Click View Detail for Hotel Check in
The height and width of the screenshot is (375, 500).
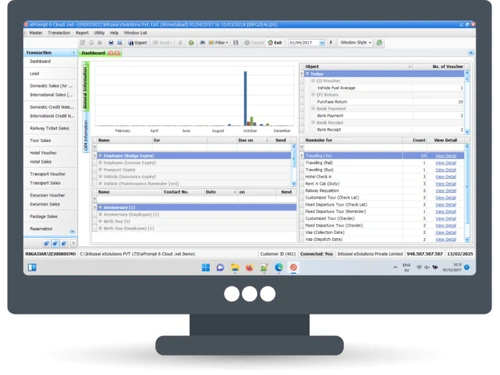[x=446, y=177]
